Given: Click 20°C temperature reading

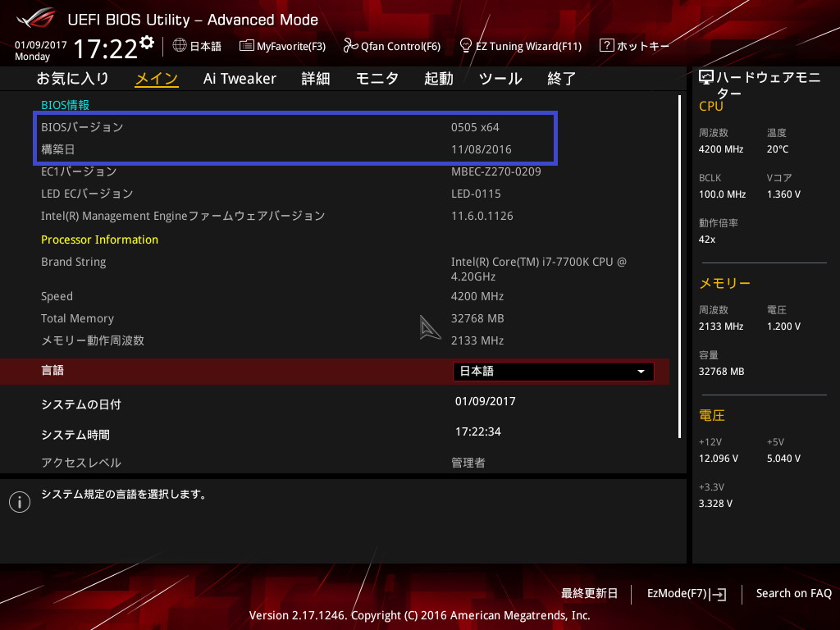Looking at the screenshot, I should point(778,149).
